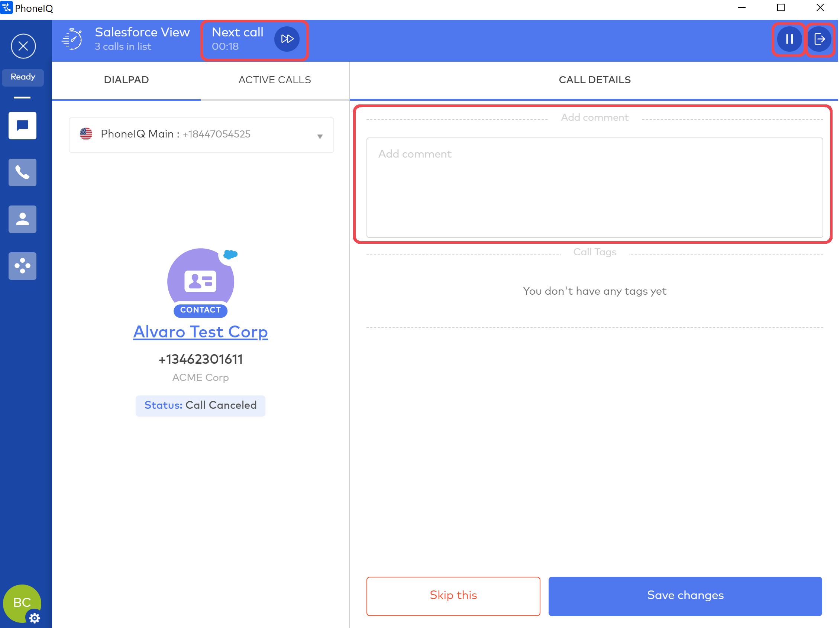840x628 pixels.
Task: Click the purple contact card avatar
Action: (200, 281)
